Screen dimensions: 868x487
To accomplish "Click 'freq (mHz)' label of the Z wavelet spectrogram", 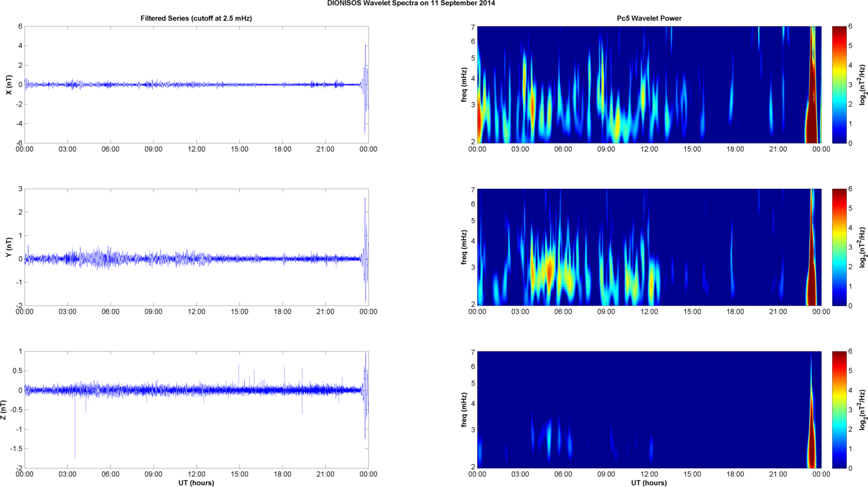I will point(465,410).
